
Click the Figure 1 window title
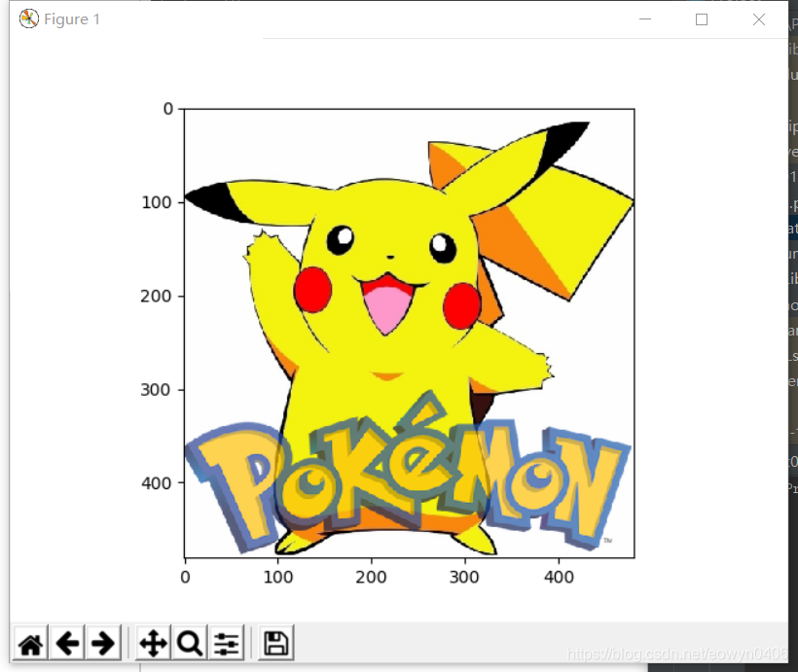(72, 19)
